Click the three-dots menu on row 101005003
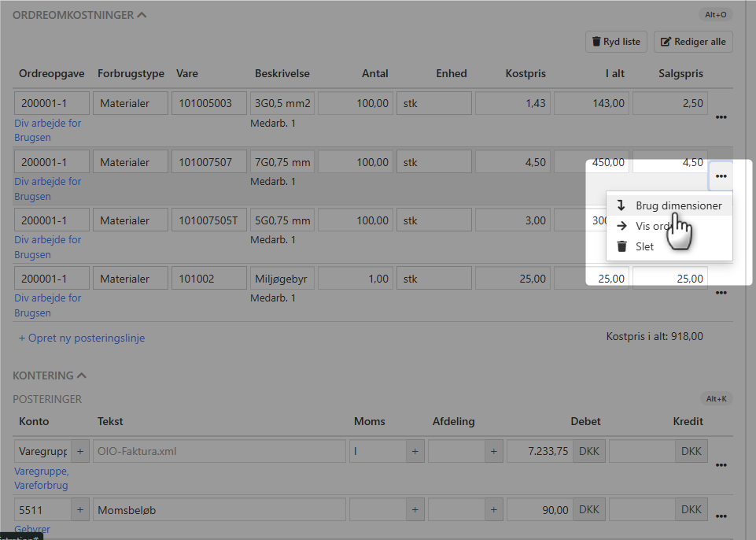Screen dimensions: 756x540 721,117
